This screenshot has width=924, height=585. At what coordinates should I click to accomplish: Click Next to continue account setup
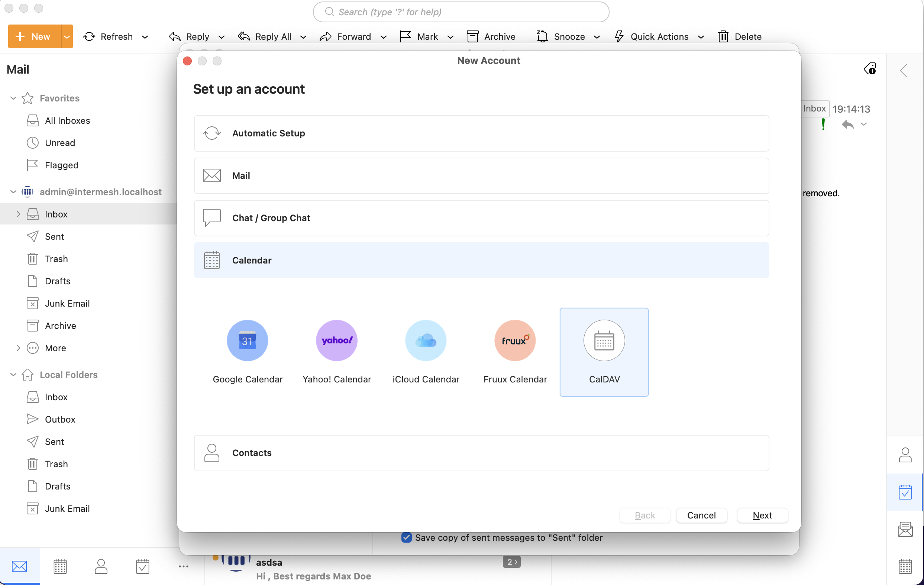pyautogui.click(x=762, y=515)
